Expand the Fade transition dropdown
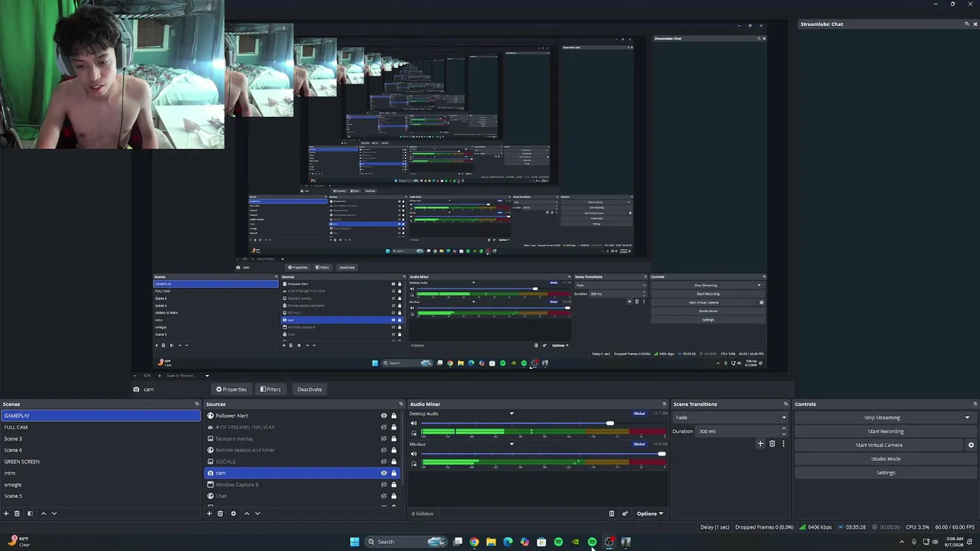The width and height of the screenshot is (980, 551). click(730, 418)
